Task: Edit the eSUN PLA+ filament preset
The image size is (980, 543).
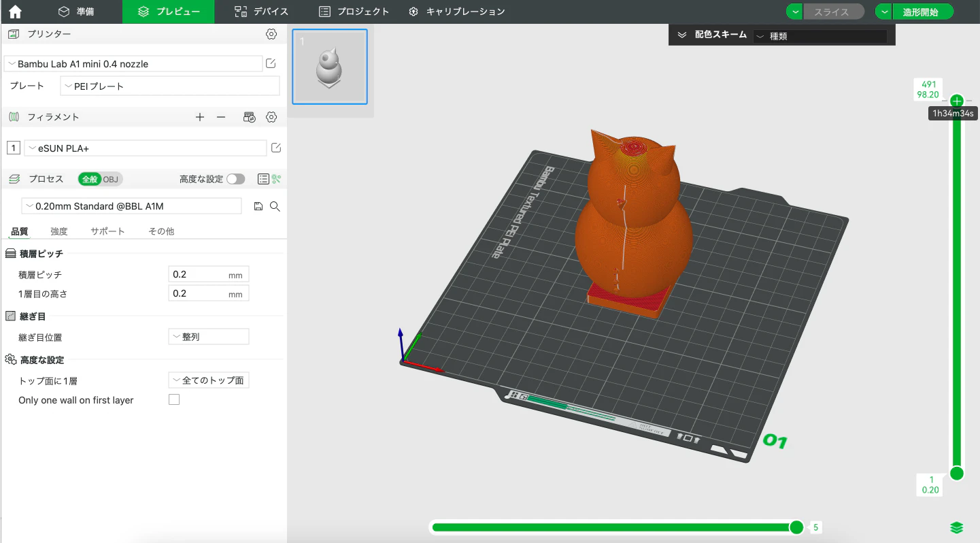Action: [276, 148]
